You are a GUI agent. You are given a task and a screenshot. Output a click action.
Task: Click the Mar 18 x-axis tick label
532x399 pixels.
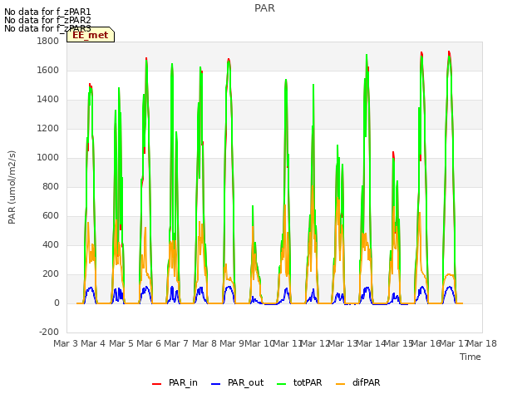click(x=482, y=343)
